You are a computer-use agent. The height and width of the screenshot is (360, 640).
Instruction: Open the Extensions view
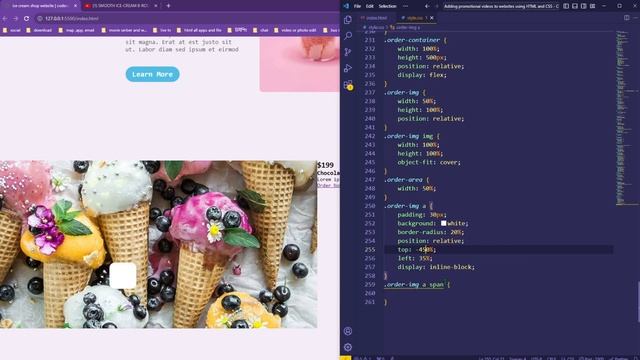pyautogui.click(x=348, y=85)
